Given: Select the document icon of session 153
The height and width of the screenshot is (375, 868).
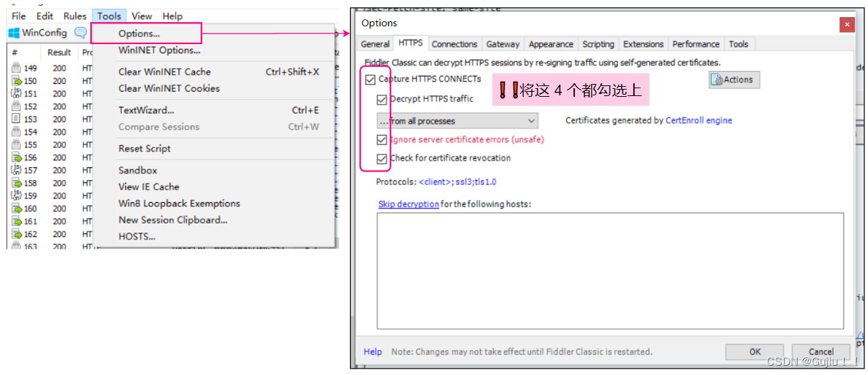Looking at the screenshot, I should pos(16,120).
